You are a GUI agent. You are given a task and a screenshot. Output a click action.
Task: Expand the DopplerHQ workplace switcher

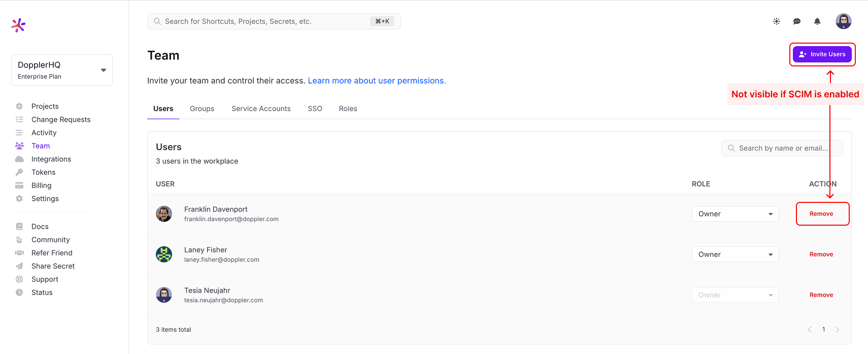point(62,70)
